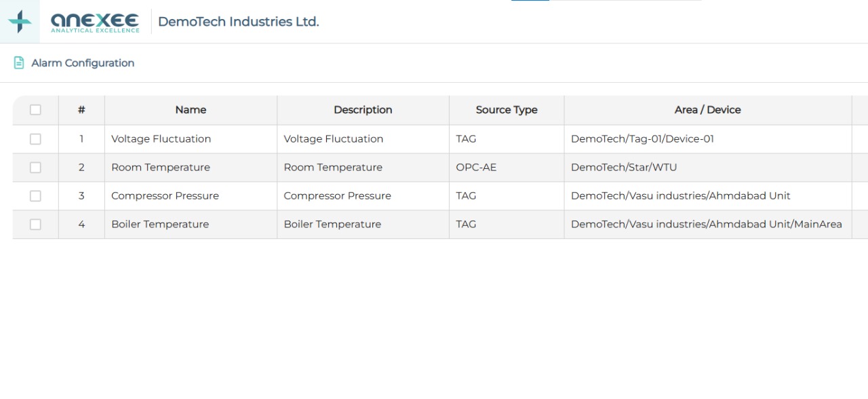Viewport: 868px width, 399px height.
Task: Click the Description column header
Action: [x=363, y=110]
